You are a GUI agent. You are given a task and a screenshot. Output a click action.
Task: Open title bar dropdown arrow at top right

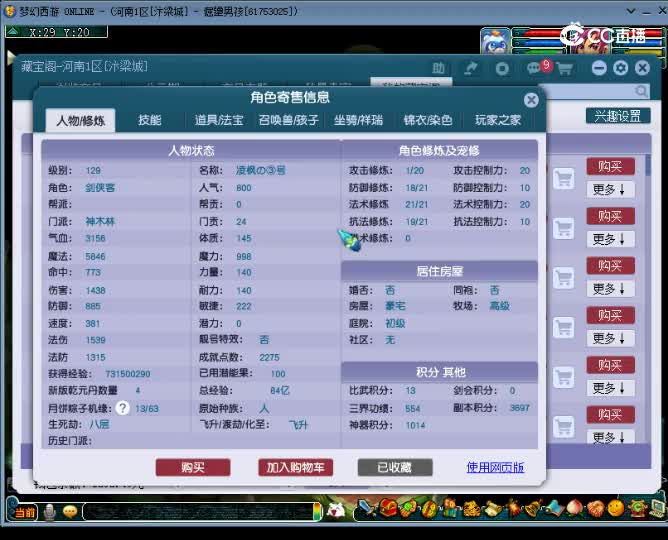(631, 11)
